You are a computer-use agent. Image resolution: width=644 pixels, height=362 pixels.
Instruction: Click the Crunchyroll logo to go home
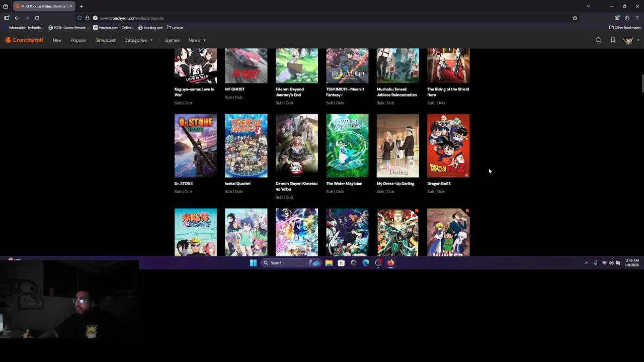(x=24, y=40)
